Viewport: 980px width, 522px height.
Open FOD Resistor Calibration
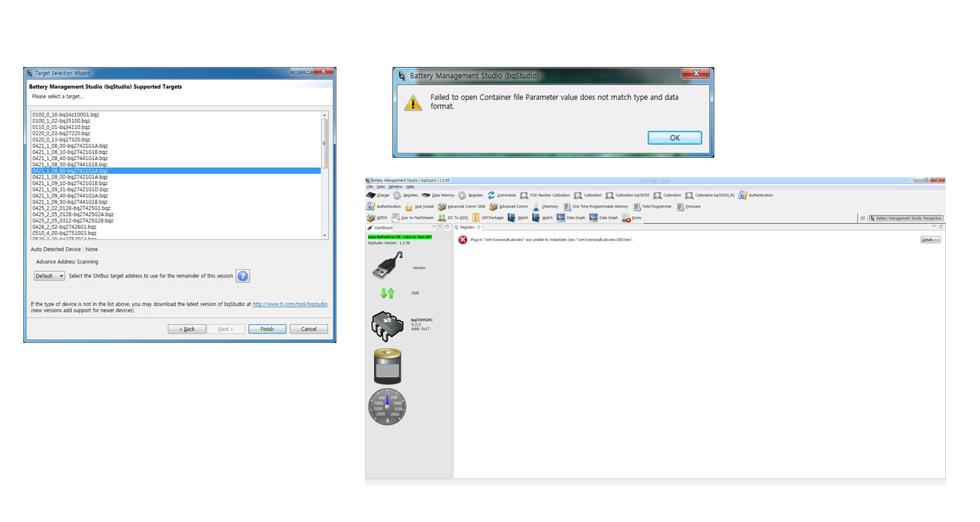tap(545, 196)
